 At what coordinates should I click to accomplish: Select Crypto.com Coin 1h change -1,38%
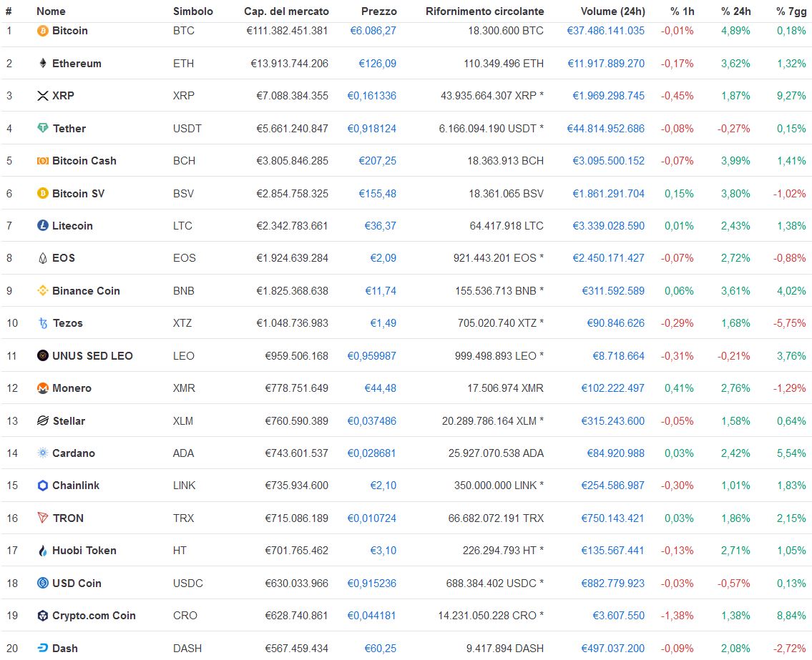(x=677, y=616)
